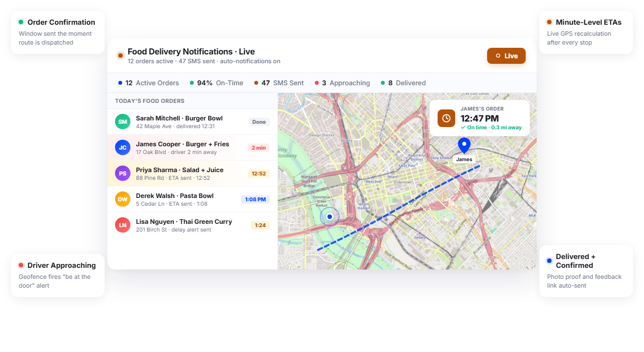Click the Order Confirmation feature card title
This screenshot has width=644, height=352.
[61, 22]
